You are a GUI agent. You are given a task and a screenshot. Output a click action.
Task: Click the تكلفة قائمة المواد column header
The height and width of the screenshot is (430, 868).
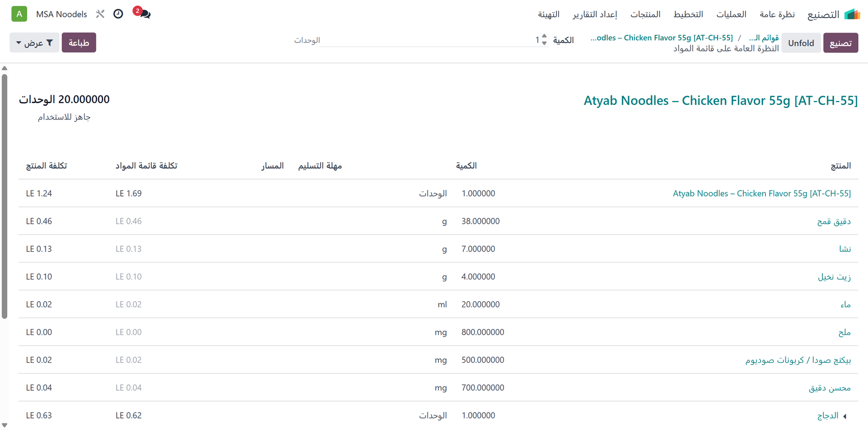click(146, 166)
